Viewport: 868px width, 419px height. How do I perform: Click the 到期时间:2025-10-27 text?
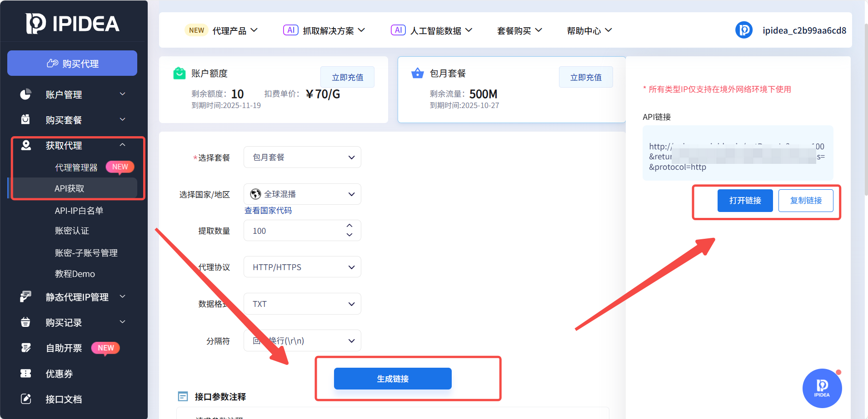point(464,105)
